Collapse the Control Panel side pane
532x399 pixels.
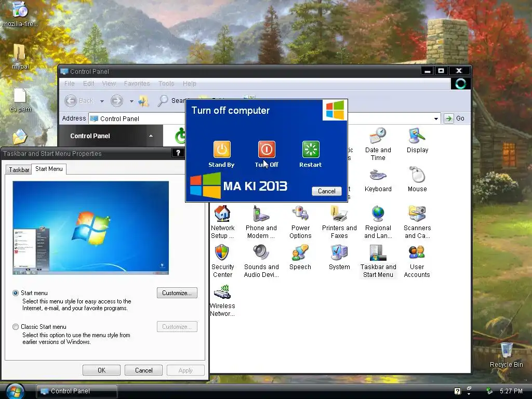click(151, 136)
